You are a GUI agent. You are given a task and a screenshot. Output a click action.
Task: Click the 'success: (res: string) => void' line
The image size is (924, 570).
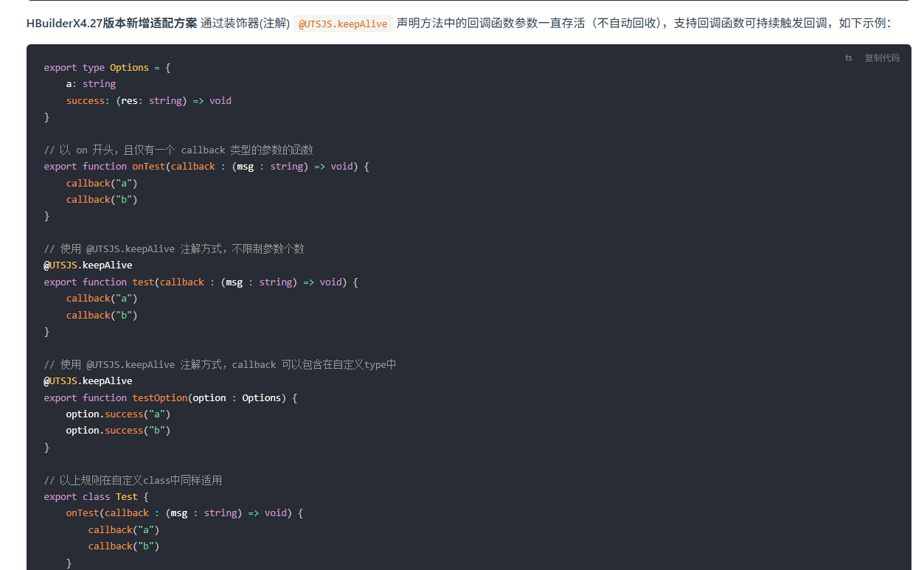point(148,101)
